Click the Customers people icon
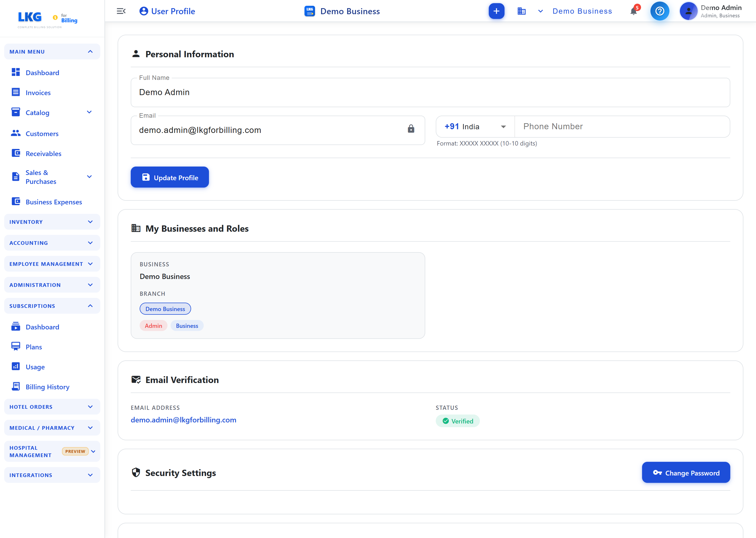Screen dimensions: 756x538 pyautogui.click(x=15, y=133)
